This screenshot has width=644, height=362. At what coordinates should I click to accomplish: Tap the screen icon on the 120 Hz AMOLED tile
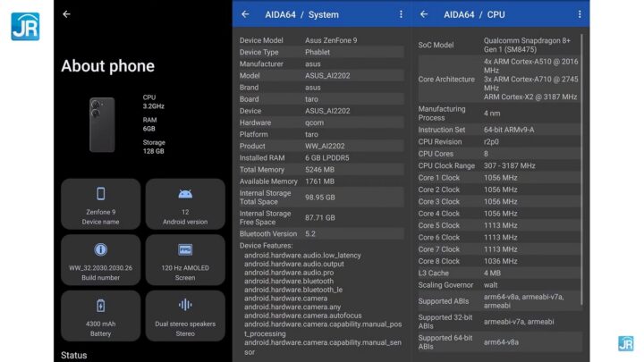(185, 249)
